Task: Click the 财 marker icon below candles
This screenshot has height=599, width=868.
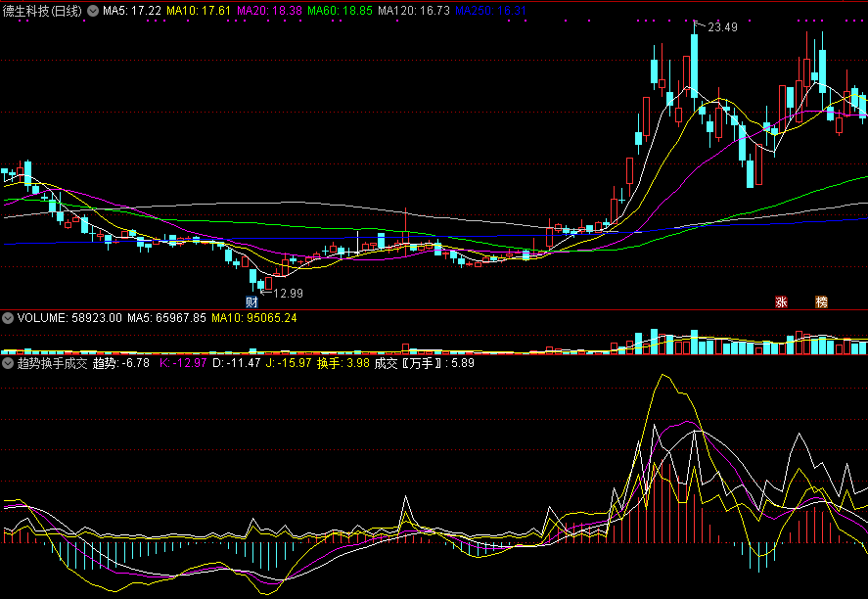Action: (251, 301)
